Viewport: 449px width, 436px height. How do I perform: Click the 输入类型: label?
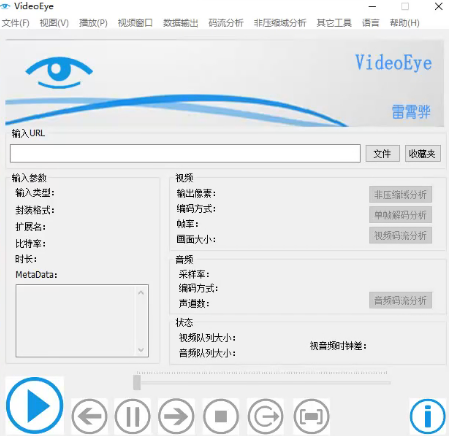click(35, 193)
